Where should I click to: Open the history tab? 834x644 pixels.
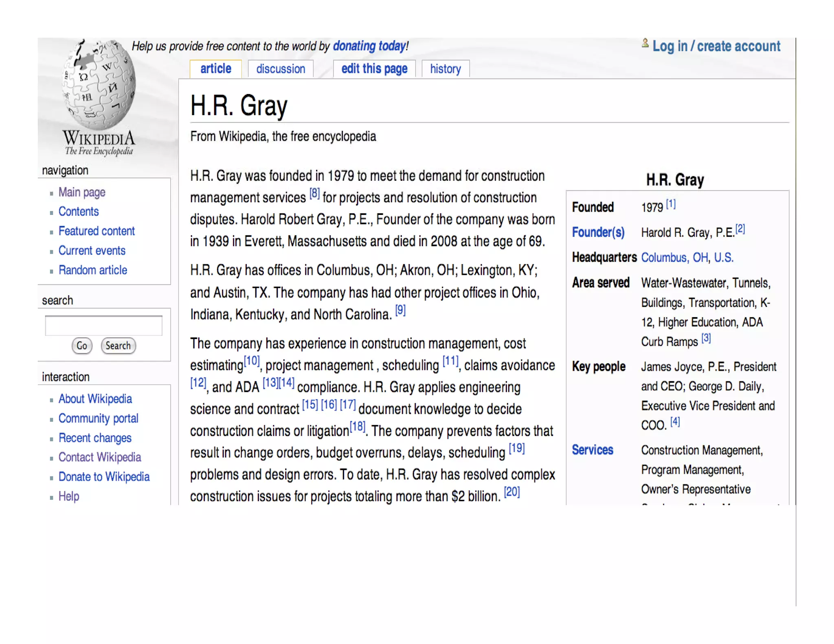pyautogui.click(x=445, y=69)
